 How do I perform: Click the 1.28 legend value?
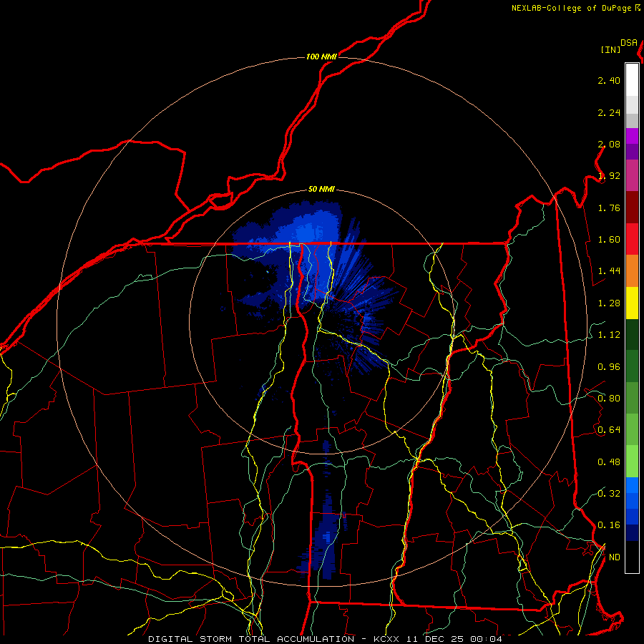coord(609,303)
